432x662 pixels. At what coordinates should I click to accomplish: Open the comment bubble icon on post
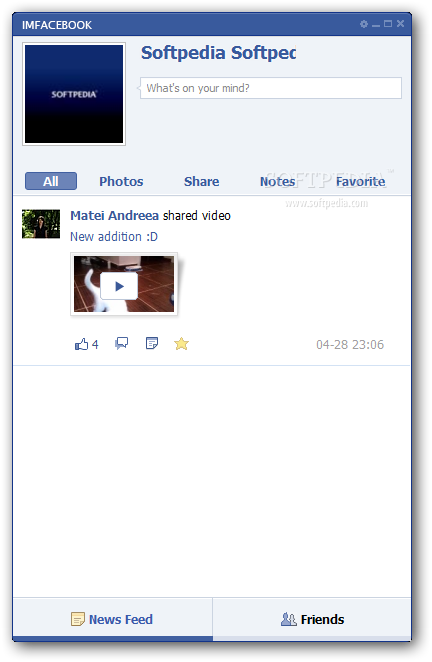122,343
